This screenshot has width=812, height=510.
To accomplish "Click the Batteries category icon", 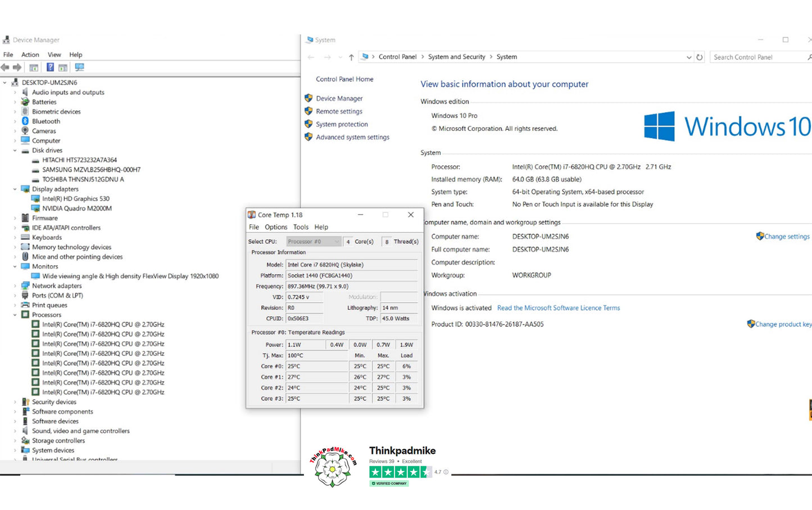I will tap(25, 102).
